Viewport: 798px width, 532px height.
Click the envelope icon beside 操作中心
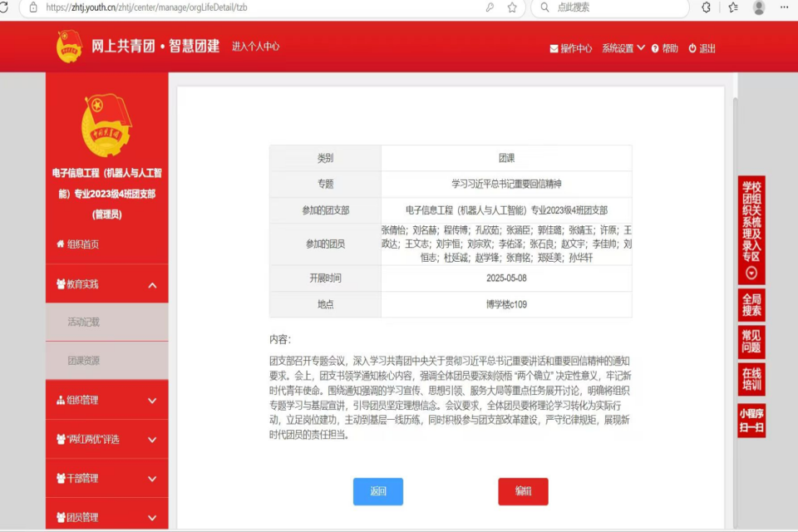pyautogui.click(x=554, y=49)
